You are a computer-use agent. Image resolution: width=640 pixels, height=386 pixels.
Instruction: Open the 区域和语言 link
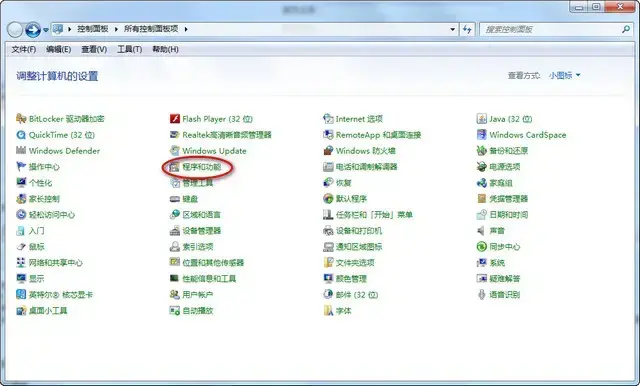click(x=202, y=215)
